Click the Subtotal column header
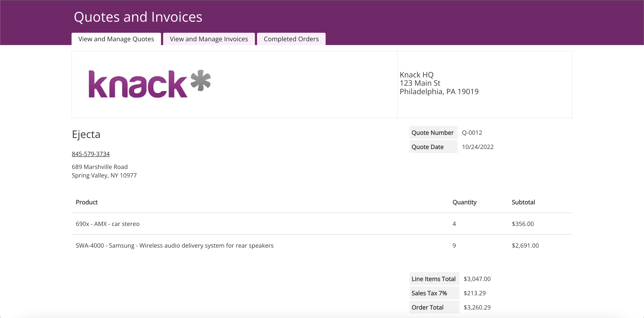Viewport: 644px width, 318px height. click(x=523, y=202)
